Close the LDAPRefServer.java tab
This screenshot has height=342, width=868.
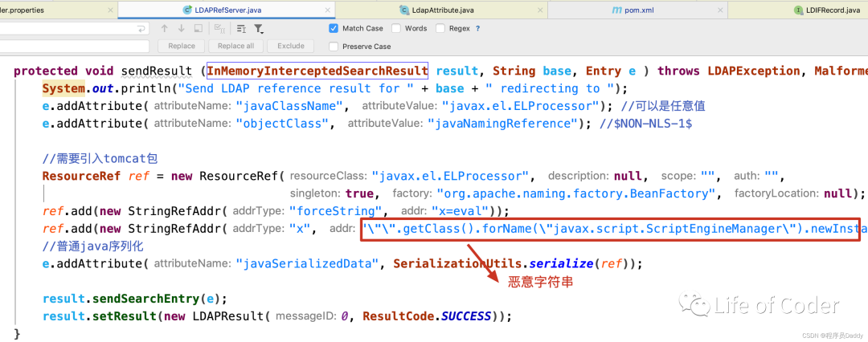coord(328,10)
